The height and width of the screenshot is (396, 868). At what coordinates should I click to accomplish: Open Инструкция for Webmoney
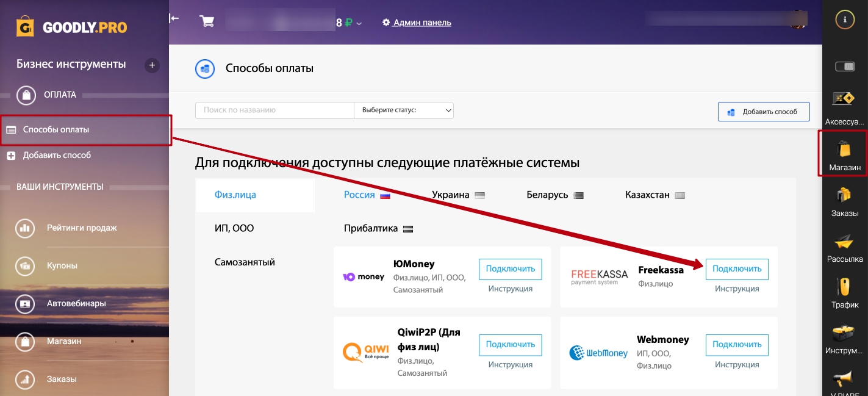click(x=737, y=364)
